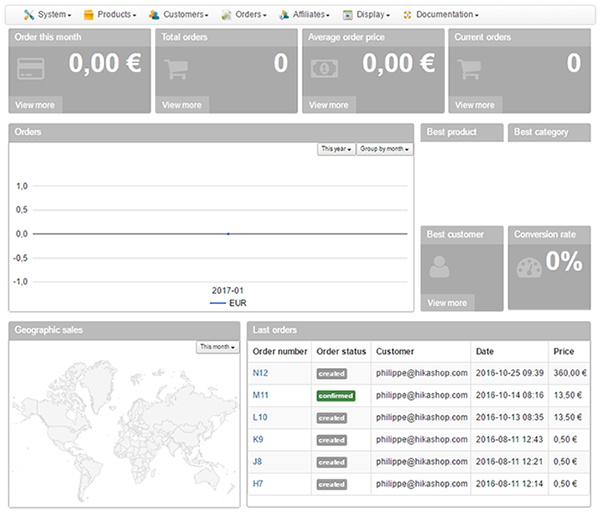Click credit card icon in Order this month
Viewport: 600px width, 515px height.
tap(31, 69)
